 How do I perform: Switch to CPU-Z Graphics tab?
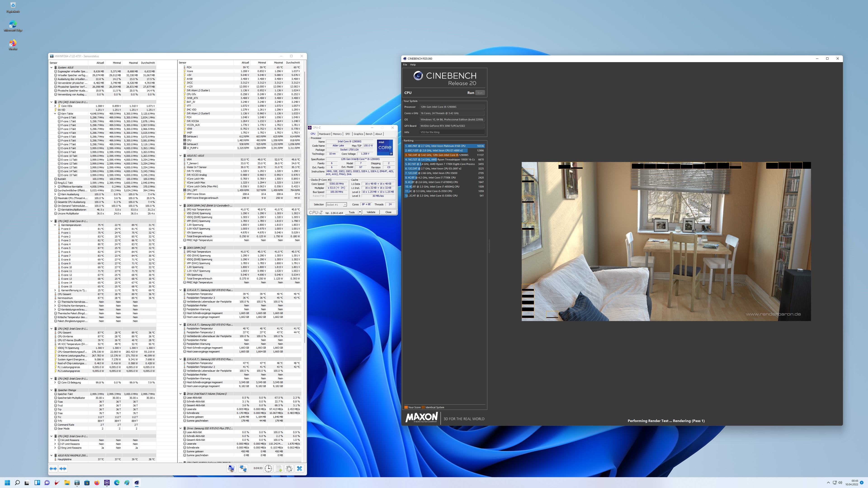tap(358, 134)
